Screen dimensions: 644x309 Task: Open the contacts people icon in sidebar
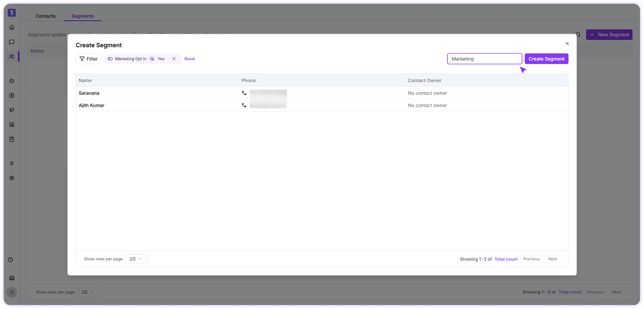pyautogui.click(x=12, y=56)
